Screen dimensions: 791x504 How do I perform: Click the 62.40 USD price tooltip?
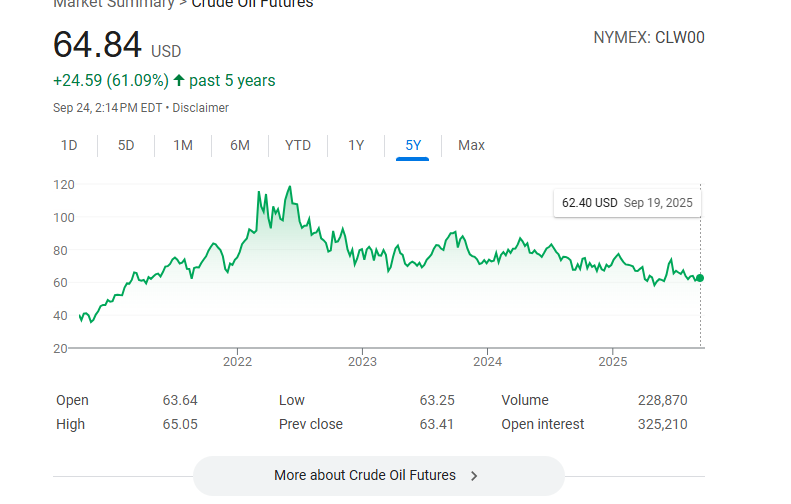(x=627, y=203)
